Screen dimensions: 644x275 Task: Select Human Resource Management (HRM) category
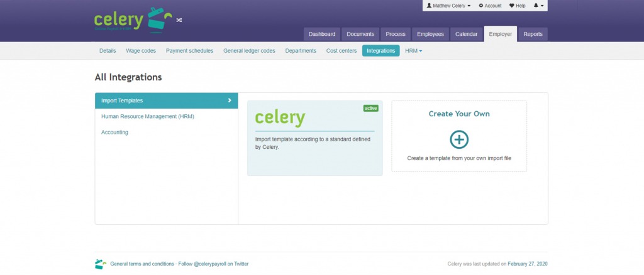(x=147, y=116)
